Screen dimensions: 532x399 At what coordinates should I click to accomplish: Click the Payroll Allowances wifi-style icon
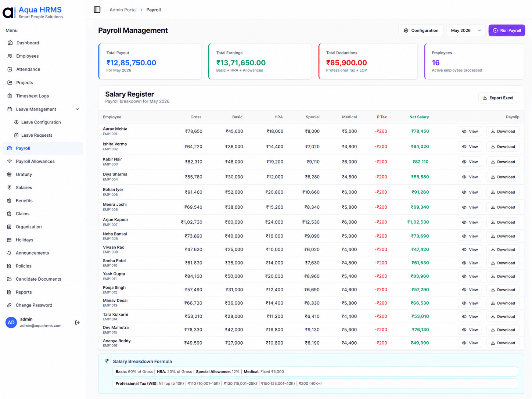point(10,161)
